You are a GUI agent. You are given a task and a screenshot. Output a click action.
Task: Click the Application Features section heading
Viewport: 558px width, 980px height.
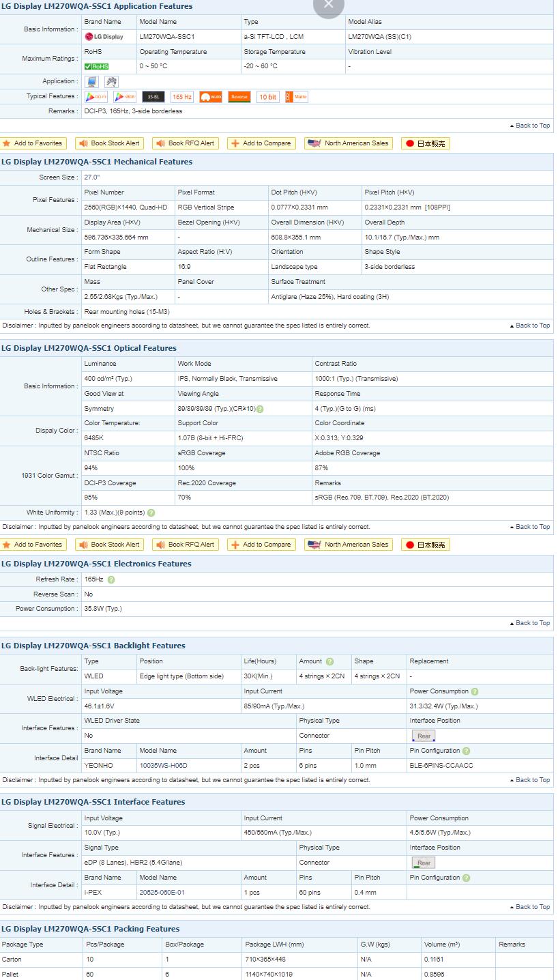click(x=97, y=6)
